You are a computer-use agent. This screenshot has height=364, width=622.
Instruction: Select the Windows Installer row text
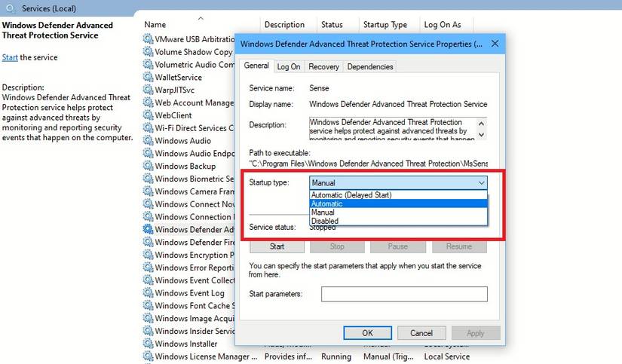pos(186,344)
